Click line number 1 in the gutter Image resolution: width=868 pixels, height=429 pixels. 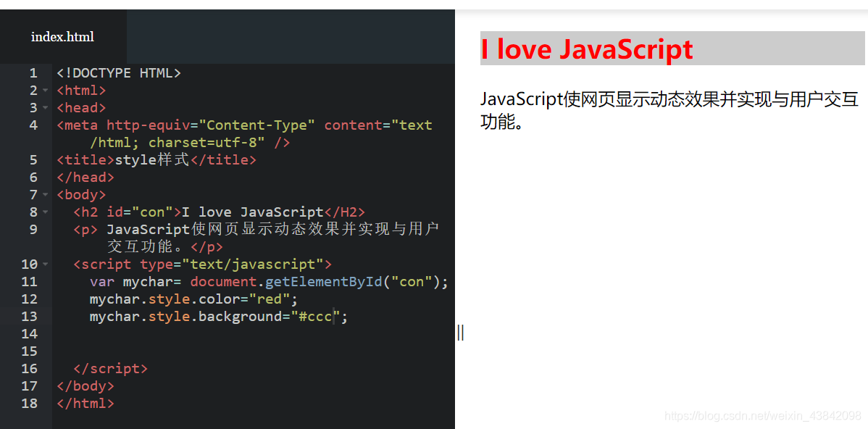click(33, 73)
